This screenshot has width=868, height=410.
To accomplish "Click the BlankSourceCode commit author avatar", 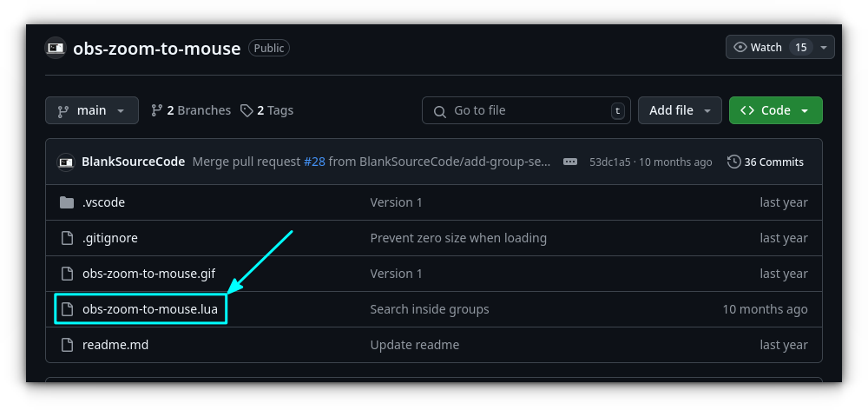I will 66,162.
